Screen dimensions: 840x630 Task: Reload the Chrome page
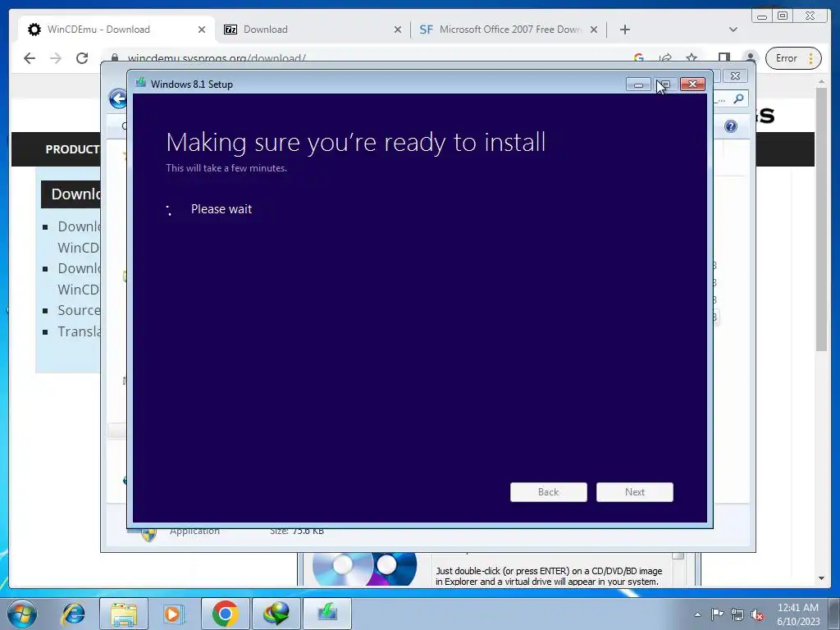pyautogui.click(x=82, y=58)
